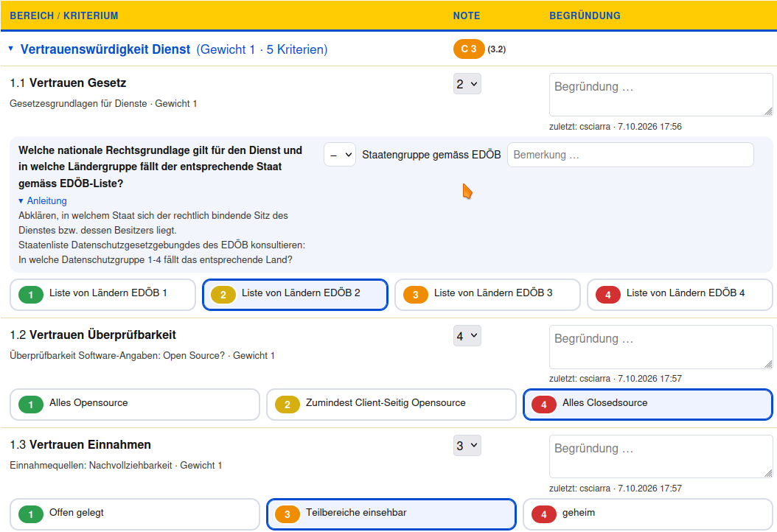777x532 pixels.
Task: Click the red 4 badge in Alles Closedsource
Action: click(x=543, y=405)
